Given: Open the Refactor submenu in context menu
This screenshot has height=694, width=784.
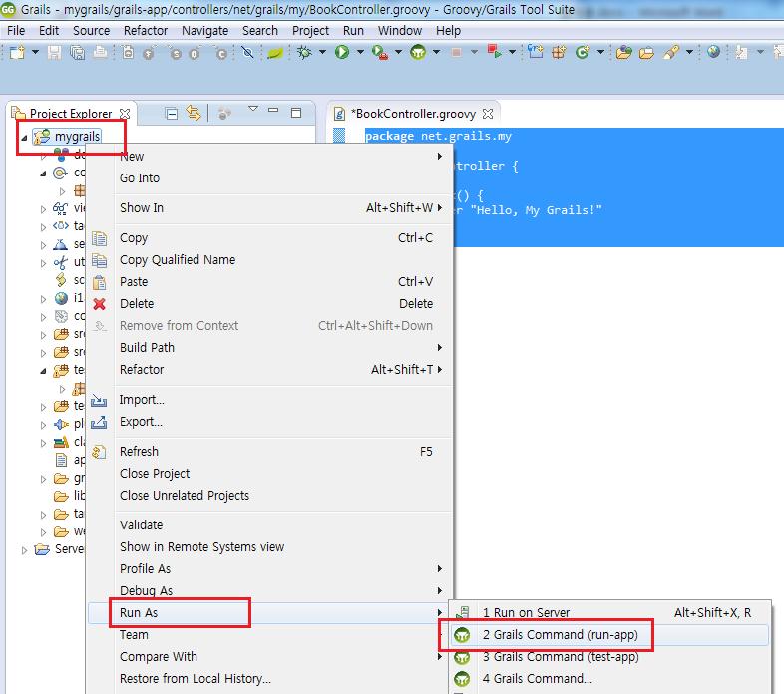Looking at the screenshot, I should [x=270, y=370].
